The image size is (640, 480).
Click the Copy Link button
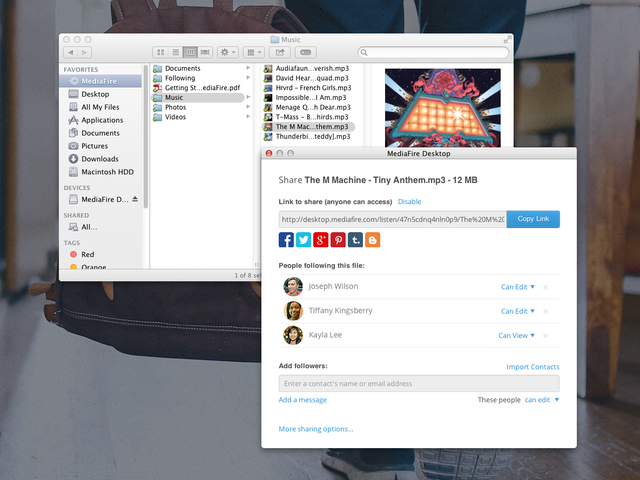coord(533,219)
